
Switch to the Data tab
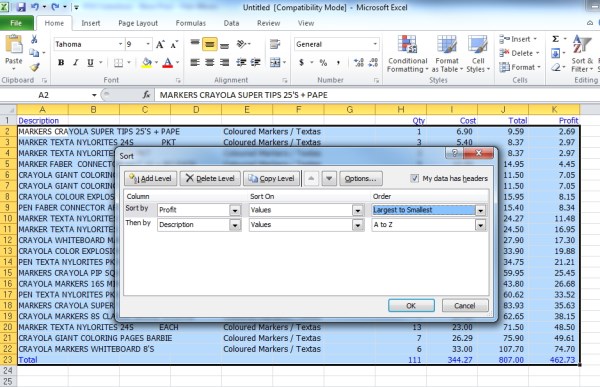[x=231, y=23]
